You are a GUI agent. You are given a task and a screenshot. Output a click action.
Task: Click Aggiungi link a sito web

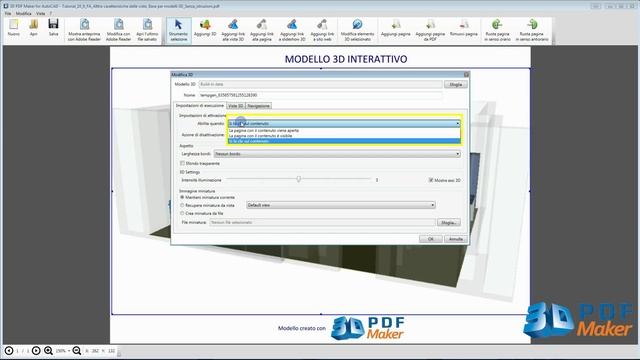(322, 30)
